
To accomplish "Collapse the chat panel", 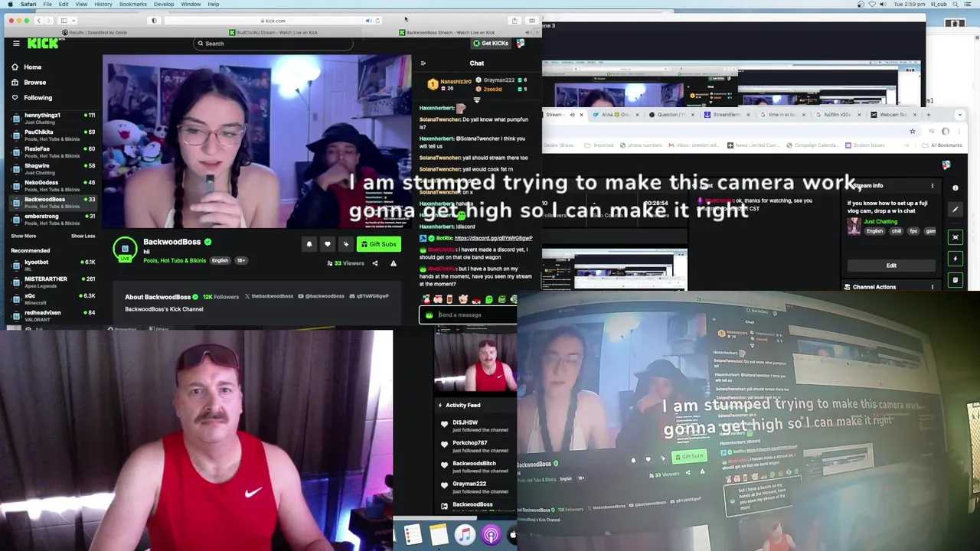I will pyautogui.click(x=423, y=64).
